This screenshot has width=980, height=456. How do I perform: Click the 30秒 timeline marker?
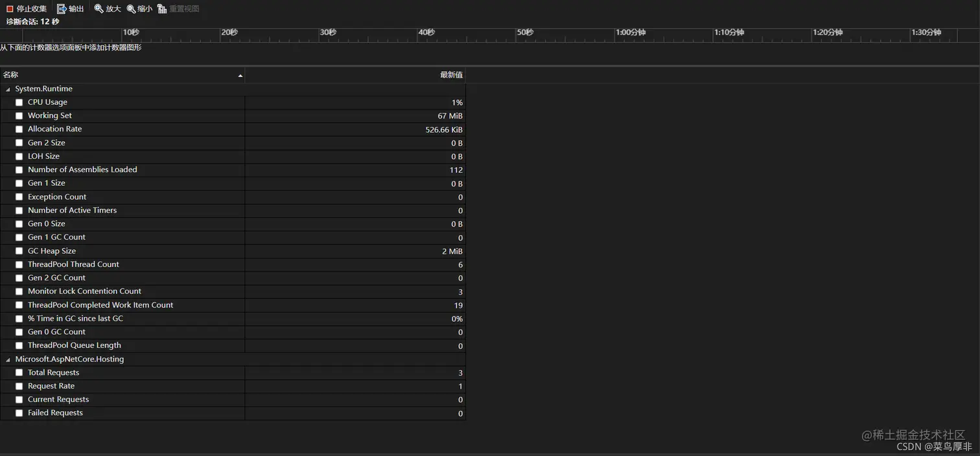[x=329, y=32]
